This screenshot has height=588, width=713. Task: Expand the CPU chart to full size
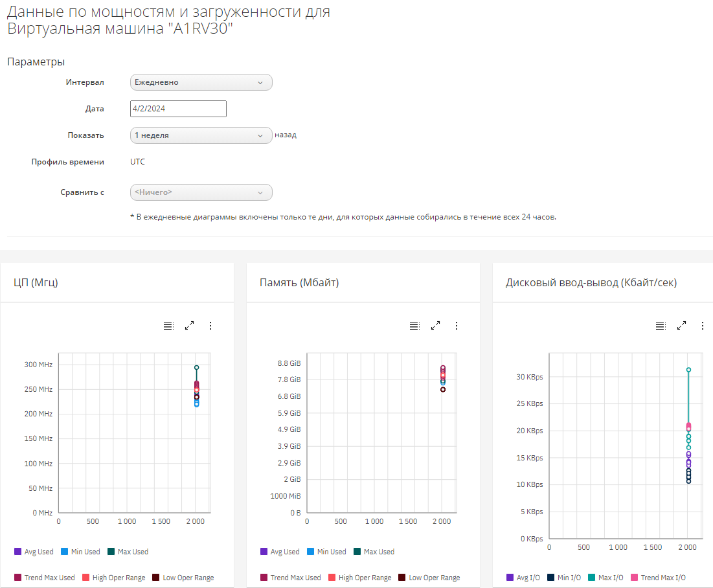coord(189,326)
